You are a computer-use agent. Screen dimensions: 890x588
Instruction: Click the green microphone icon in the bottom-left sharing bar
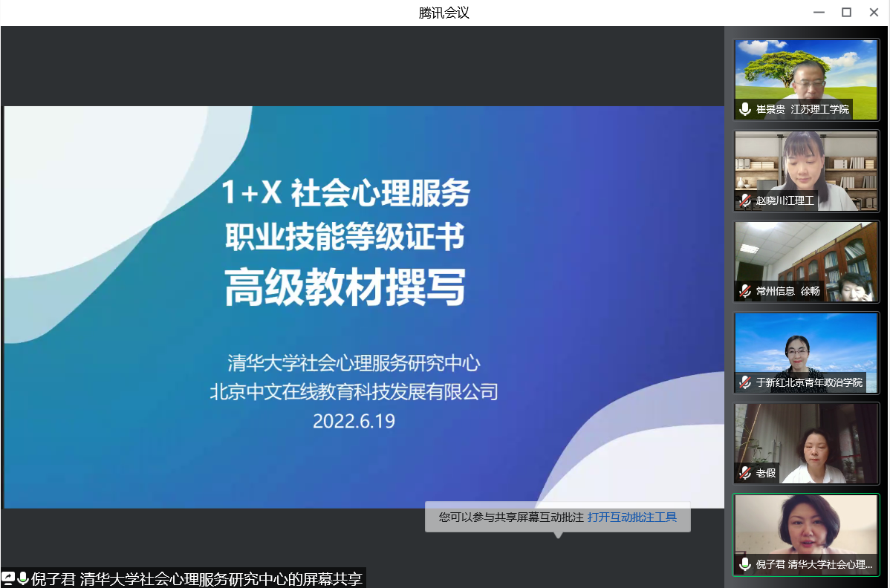[x=23, y=579]
